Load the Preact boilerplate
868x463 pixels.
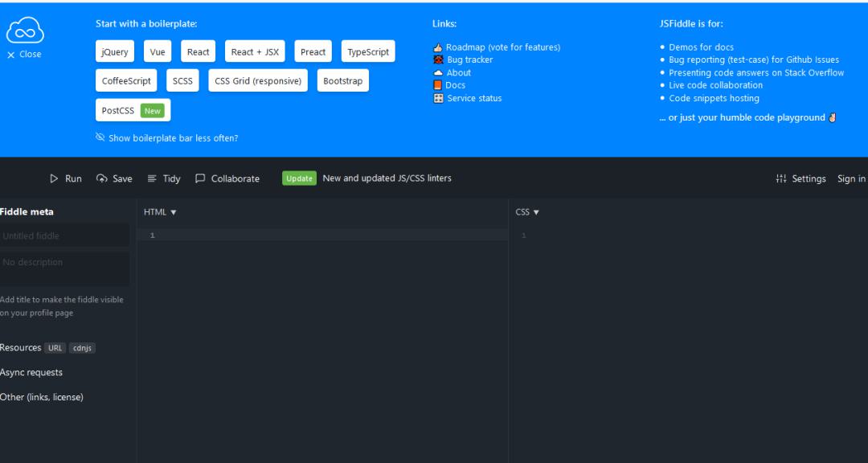313,51
